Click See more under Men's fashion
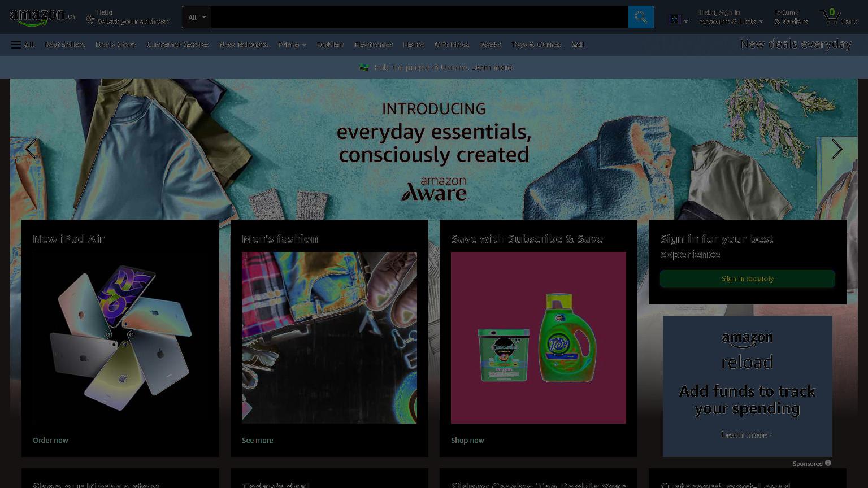The image size is (868, 488). [257, 440]
